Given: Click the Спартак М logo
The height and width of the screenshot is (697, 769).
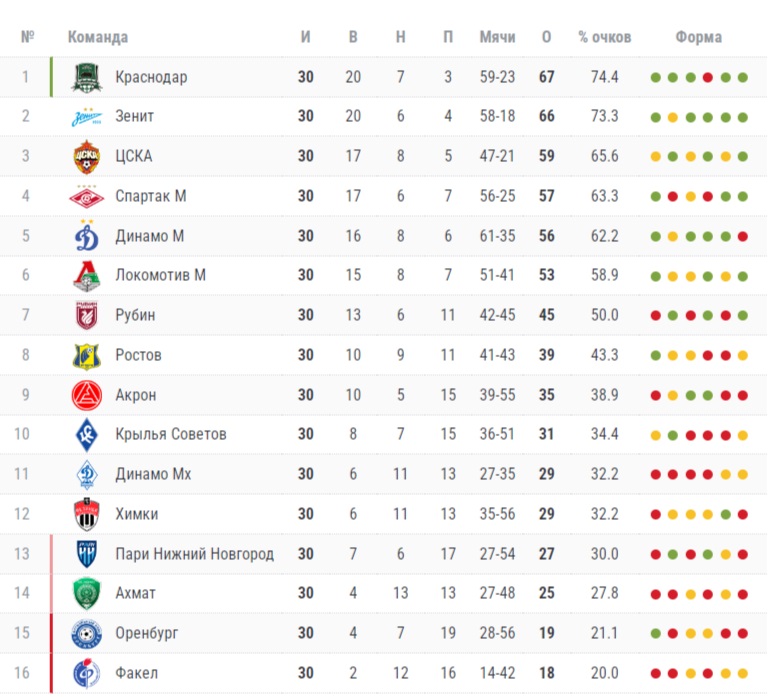Looking at the screenshot, I should pyautogui.click(x=87, y=196).
